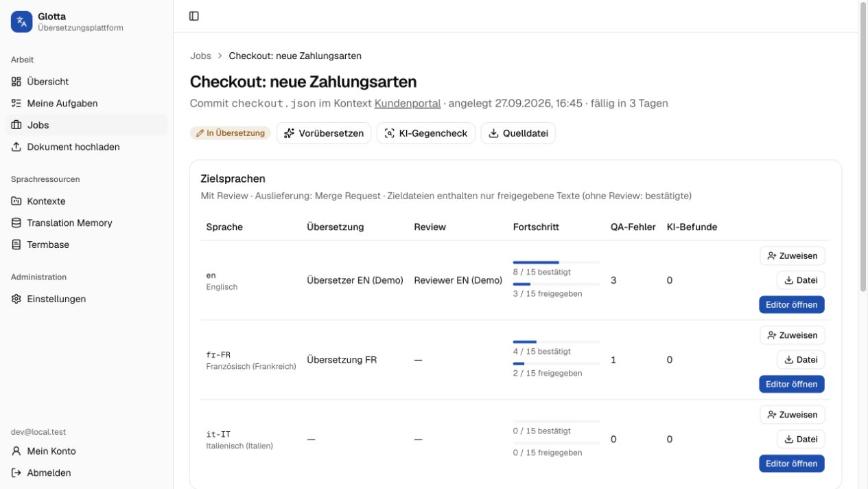This screenshot has width=868, height=489.
Task: Click the KI-Gegencheck button
Action: click(x=426, y=133)
